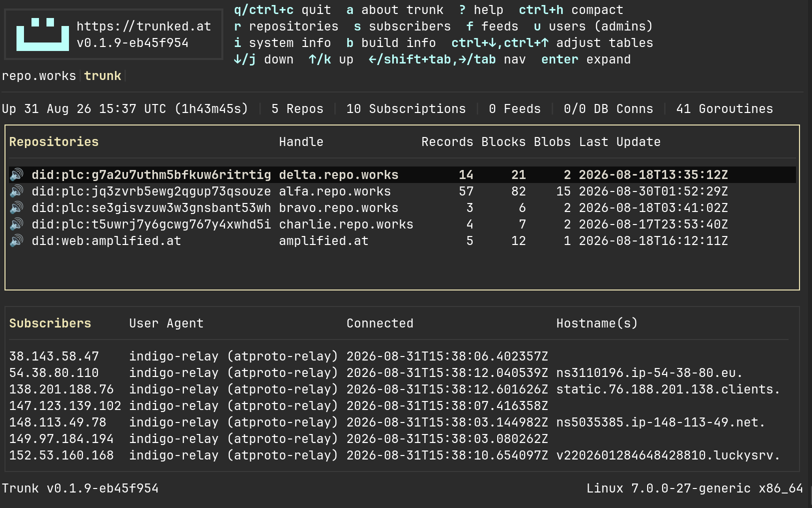Open the https://trunked.at link
This screenshot has height=508, width=812.
click(x=144, y=26)
